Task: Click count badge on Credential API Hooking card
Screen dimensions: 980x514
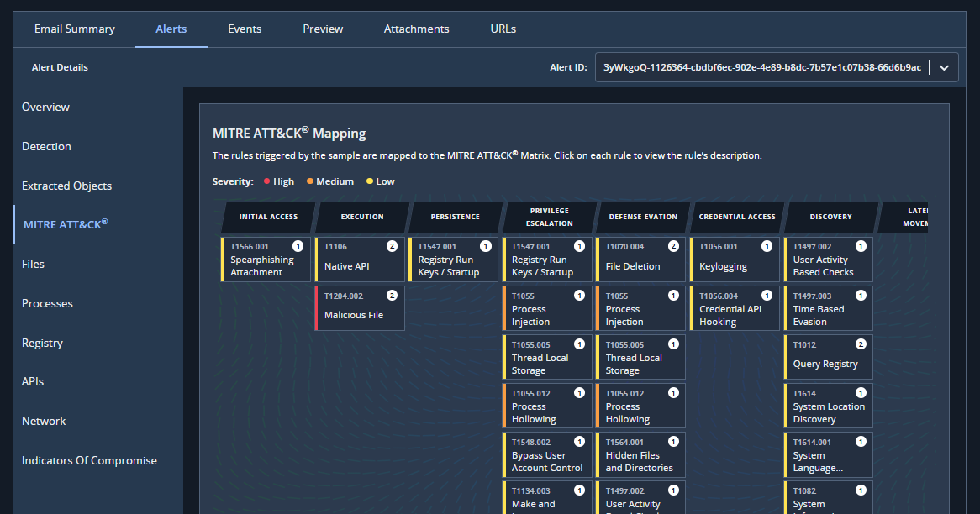Action: (x=767, y=296)
